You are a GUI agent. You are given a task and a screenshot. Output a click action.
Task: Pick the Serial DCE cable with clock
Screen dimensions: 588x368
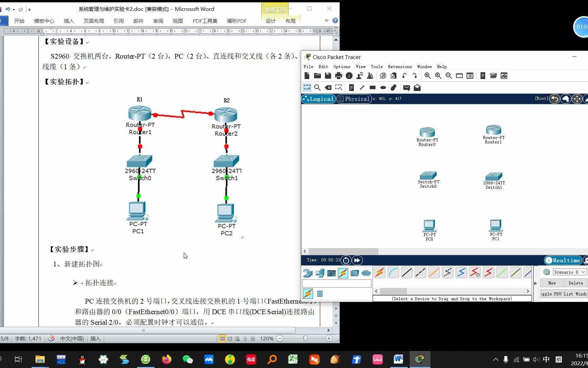coord(475,272)
